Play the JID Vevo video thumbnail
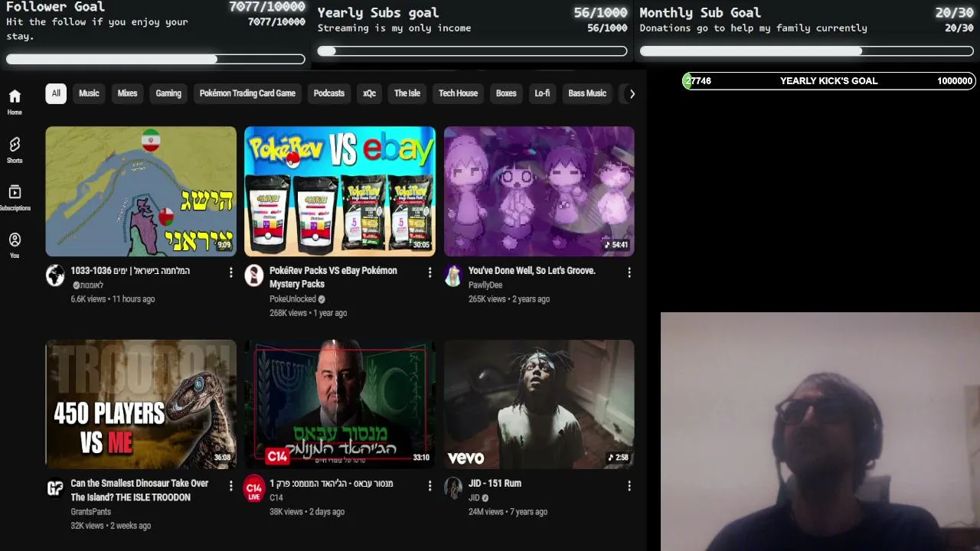The height and width of the screenshot is (551, 980). coord(539,404)
